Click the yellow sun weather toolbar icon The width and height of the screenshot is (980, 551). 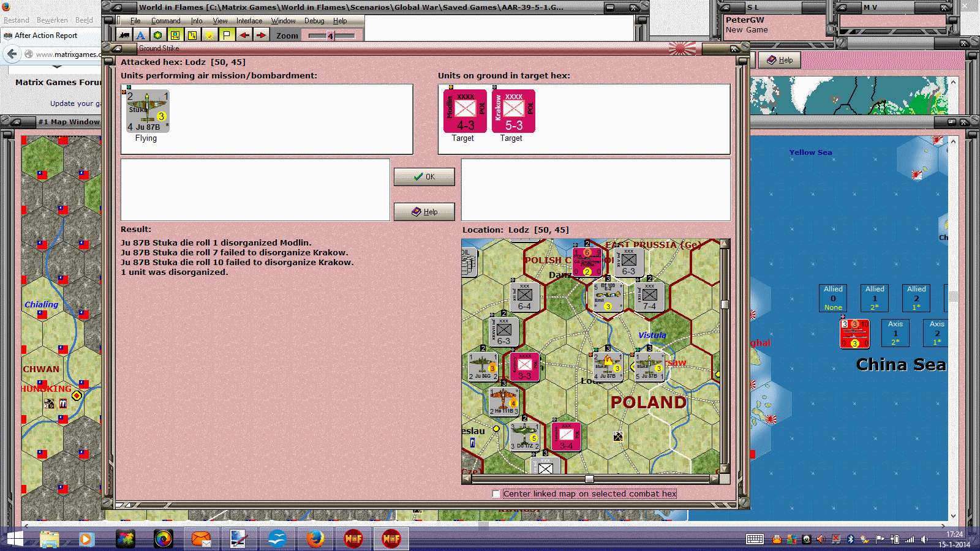[x=209, y=36]
